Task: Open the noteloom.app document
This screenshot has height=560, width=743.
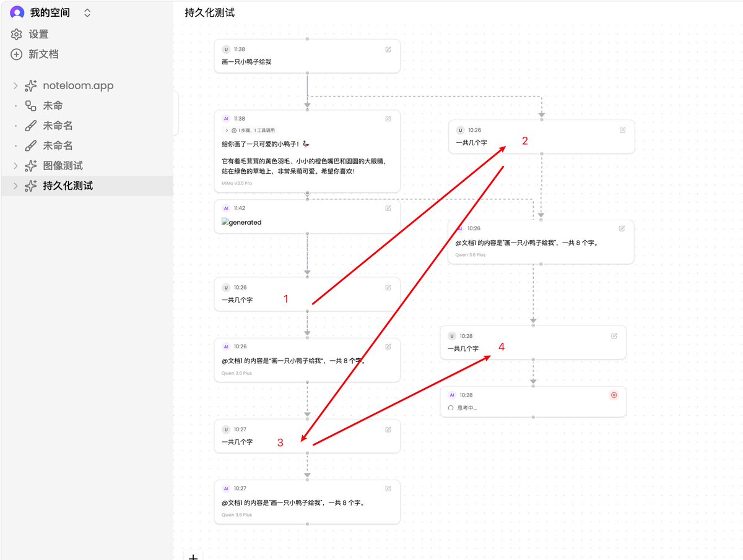Action: 78,86
